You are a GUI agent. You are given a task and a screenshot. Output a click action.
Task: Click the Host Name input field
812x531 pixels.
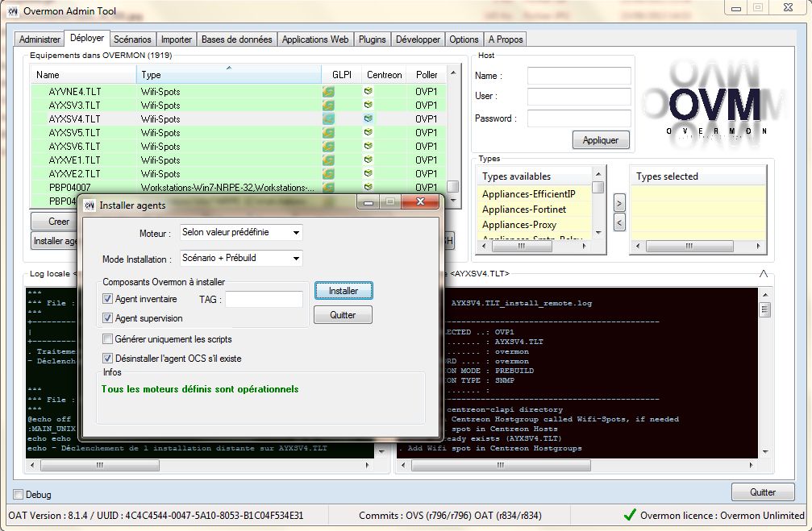[579, 76]
